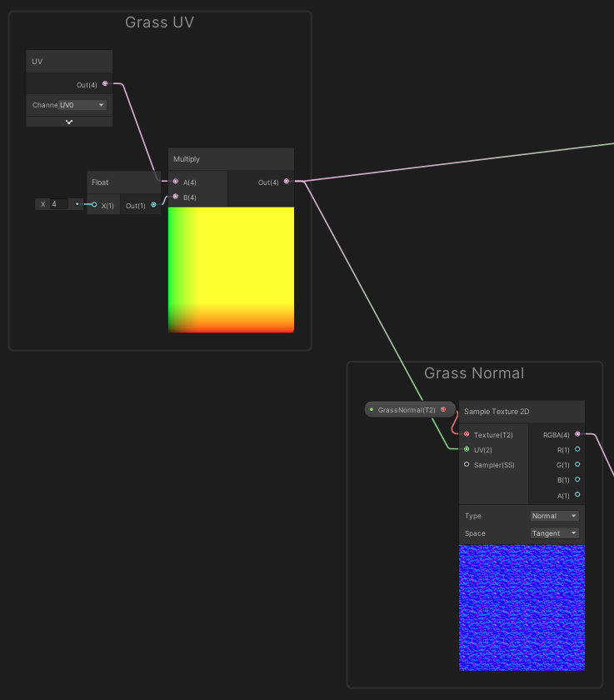614x700 pixels.
Task: Open the Channel UV0 dropdown
Action: tap(82, 105)
